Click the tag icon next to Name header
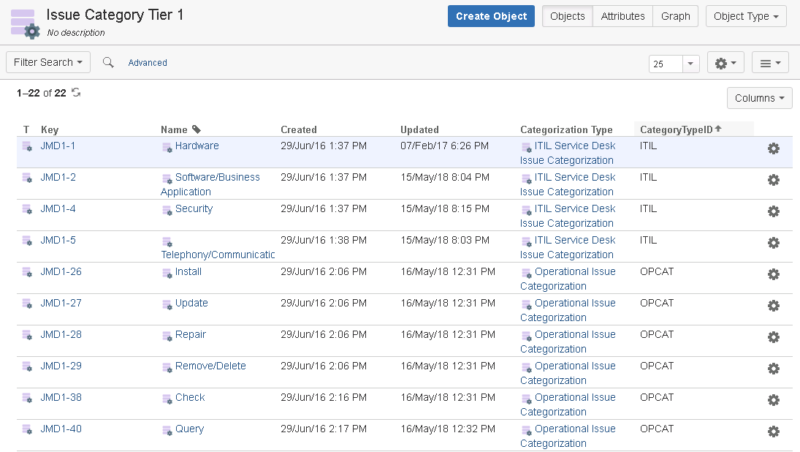The image size is (800, 452). (x=196, y=129)
